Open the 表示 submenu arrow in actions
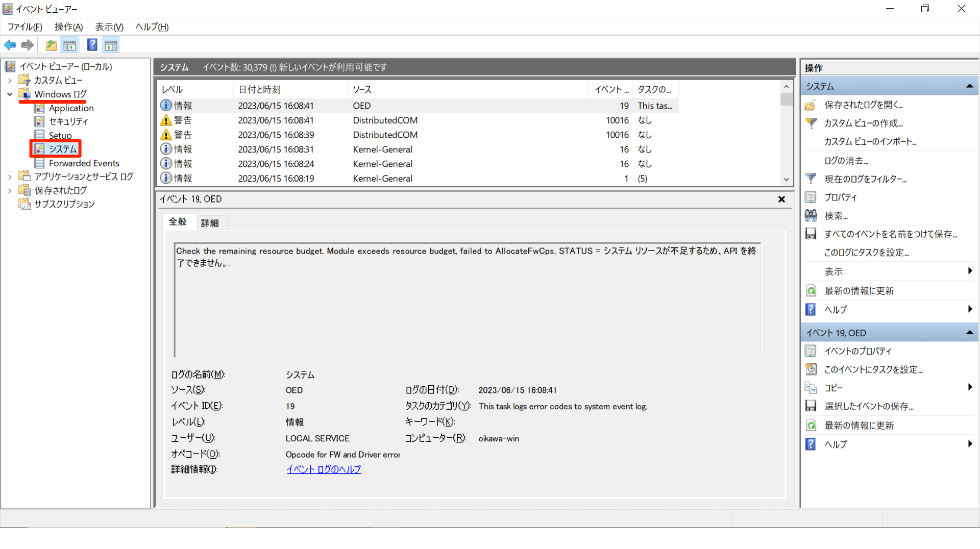The width and height of the screenshot is (980, 549). 970,271
